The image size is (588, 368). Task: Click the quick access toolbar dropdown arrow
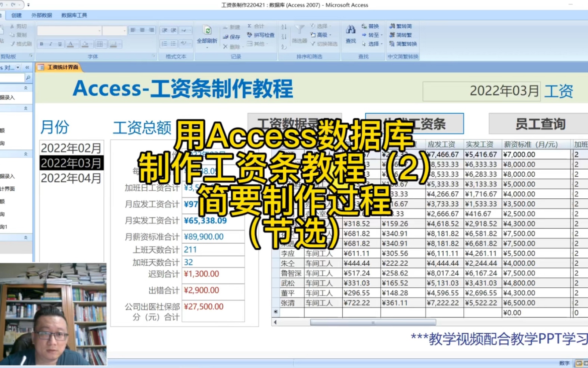coord(29,5)
